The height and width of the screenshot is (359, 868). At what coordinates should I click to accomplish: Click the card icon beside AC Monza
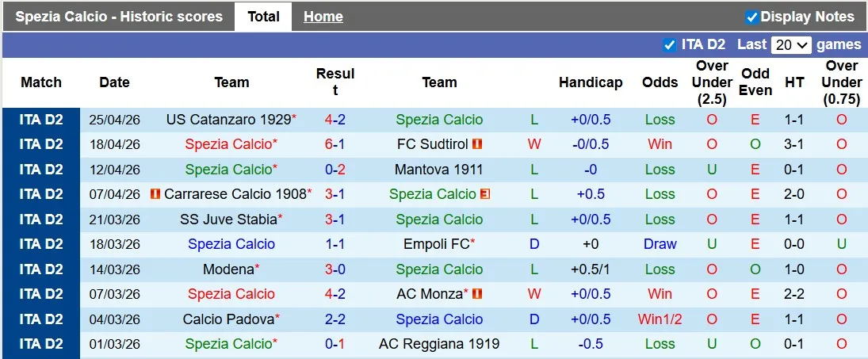click(x=476, y=294)
